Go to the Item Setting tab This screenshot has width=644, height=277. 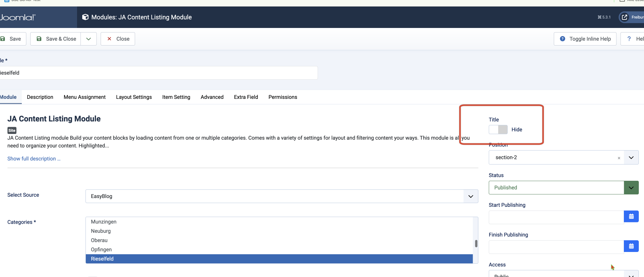coord(176,97)
